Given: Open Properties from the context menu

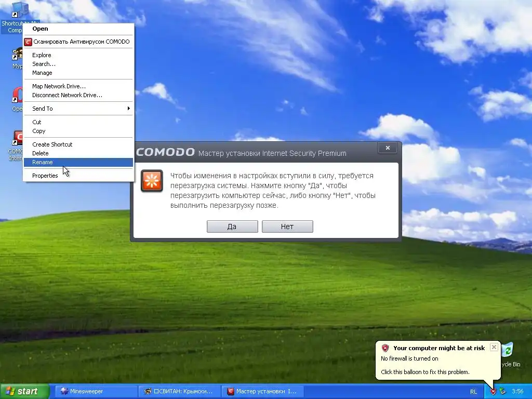Looking at the screenshot, I should tap(78, 176).
